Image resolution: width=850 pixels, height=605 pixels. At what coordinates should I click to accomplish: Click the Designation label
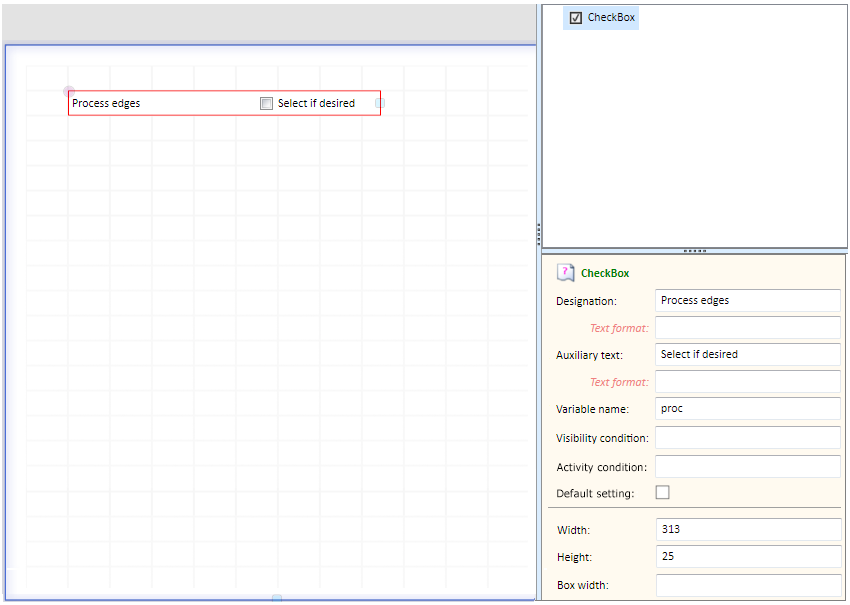tap(587, 301)
